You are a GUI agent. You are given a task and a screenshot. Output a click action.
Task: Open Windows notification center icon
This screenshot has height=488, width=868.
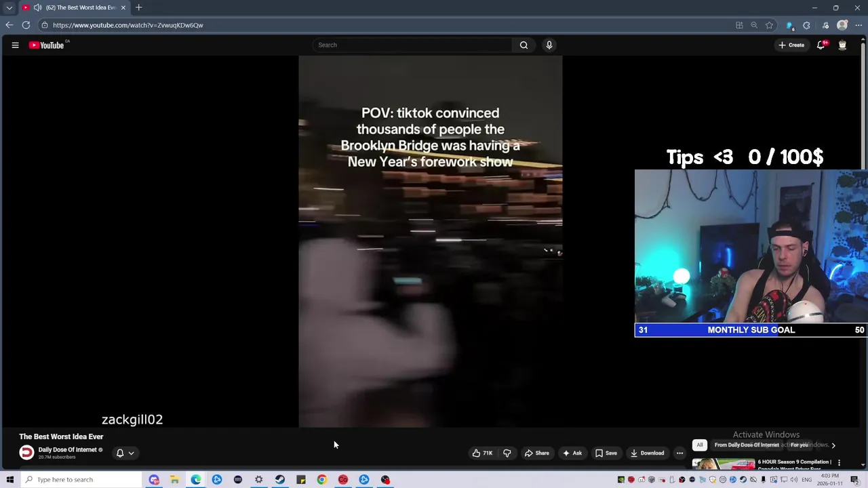point(854,480)
